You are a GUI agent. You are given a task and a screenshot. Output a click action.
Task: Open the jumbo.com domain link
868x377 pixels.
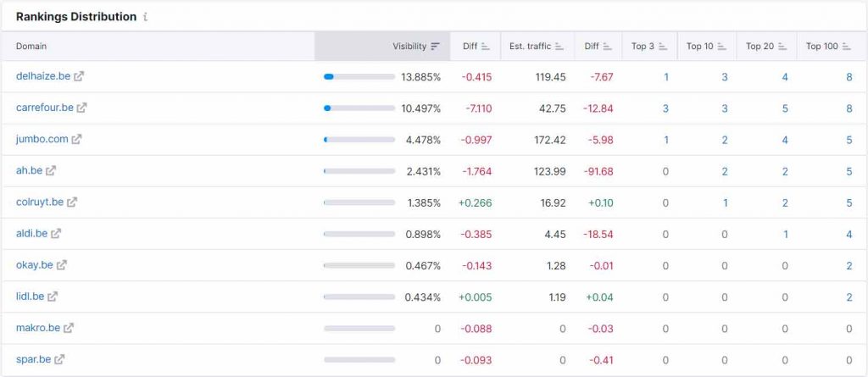pos(42,139)
